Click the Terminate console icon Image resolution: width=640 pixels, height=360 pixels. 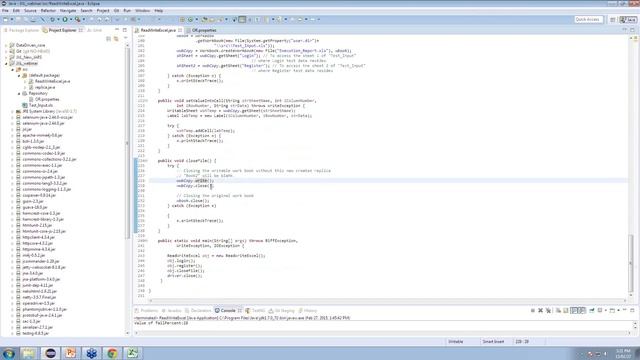tap(533, 311)
